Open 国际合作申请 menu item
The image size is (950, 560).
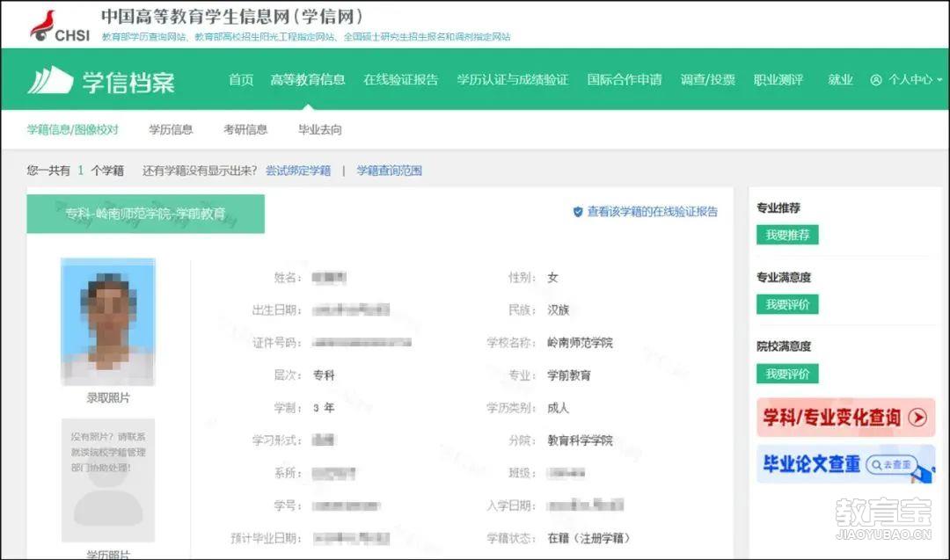coord(625,80)
